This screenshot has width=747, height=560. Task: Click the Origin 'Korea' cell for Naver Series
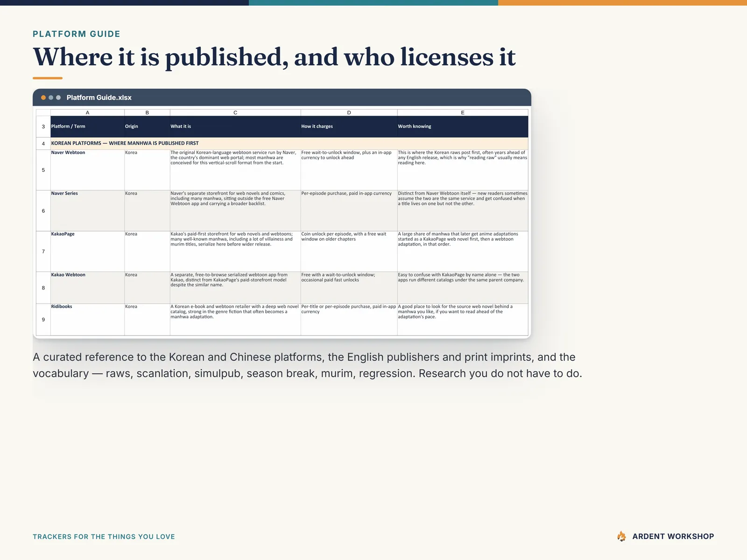coord(147,210)
